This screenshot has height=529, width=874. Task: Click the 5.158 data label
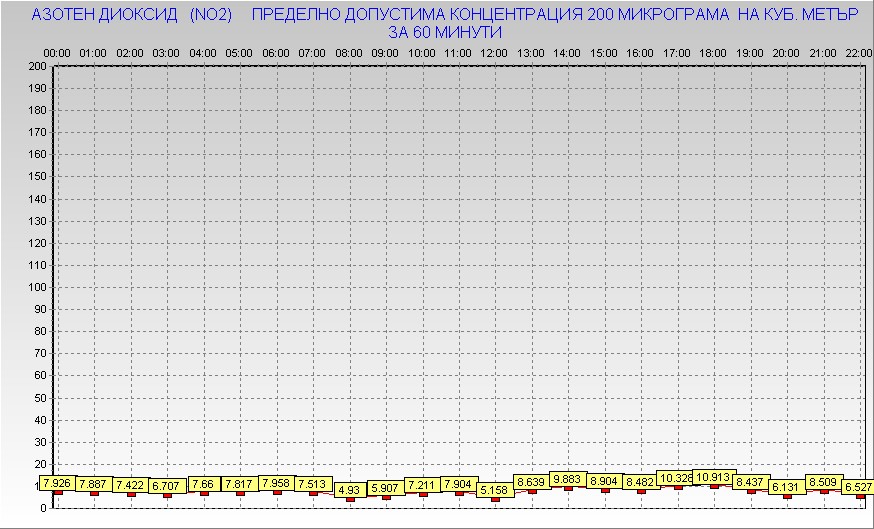coord(494,490)
